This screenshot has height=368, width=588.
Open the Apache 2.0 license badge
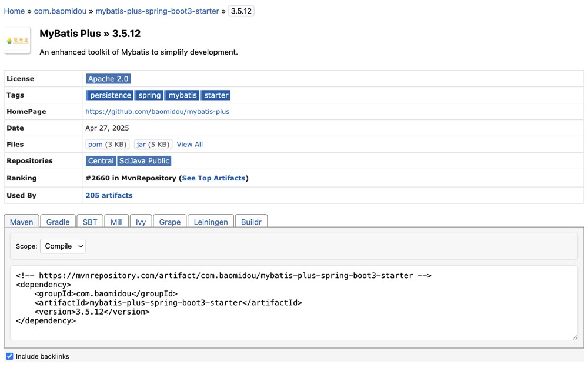pyautogui.click(x=108, y=79)
